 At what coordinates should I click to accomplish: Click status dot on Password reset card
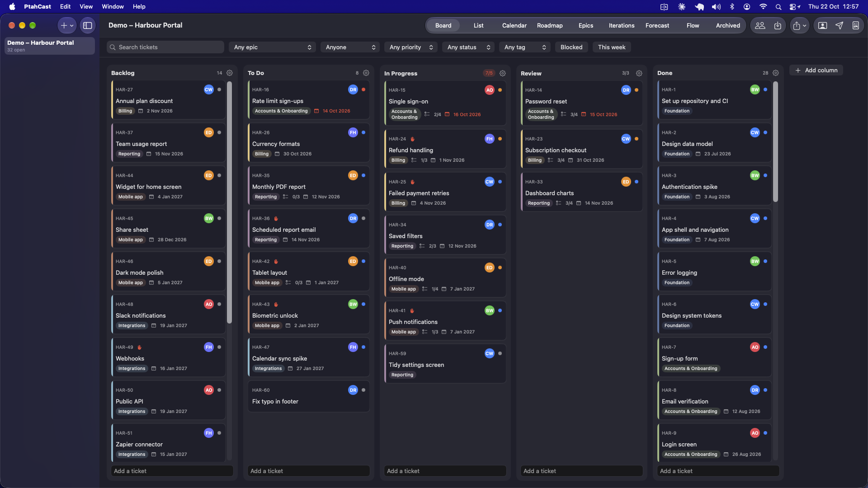(x=637, y=90)
